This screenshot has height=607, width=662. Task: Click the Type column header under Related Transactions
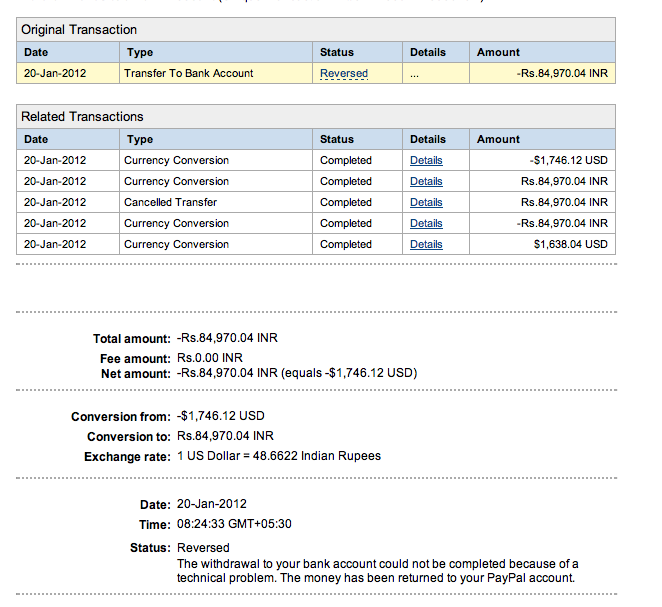tap(141, 139)
